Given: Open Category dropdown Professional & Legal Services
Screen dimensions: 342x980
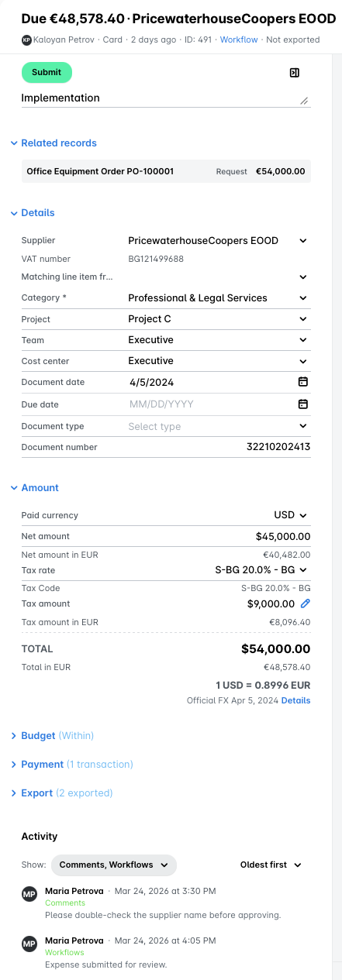Looking at the screenshot, I should click(x=218, y=298).
